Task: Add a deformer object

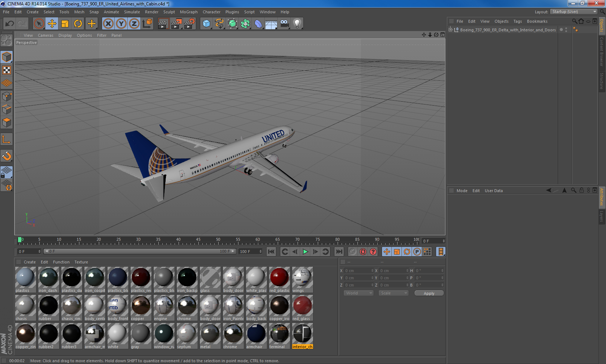Action: tap(258, 24)
